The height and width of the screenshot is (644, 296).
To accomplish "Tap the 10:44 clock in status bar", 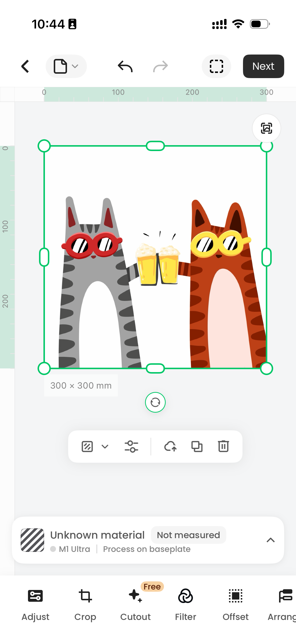I will [48, 24].
